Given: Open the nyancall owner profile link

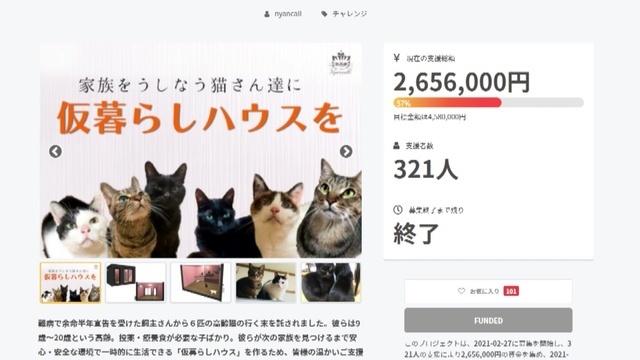Looking at the screenshot, I should pos(288,14).
